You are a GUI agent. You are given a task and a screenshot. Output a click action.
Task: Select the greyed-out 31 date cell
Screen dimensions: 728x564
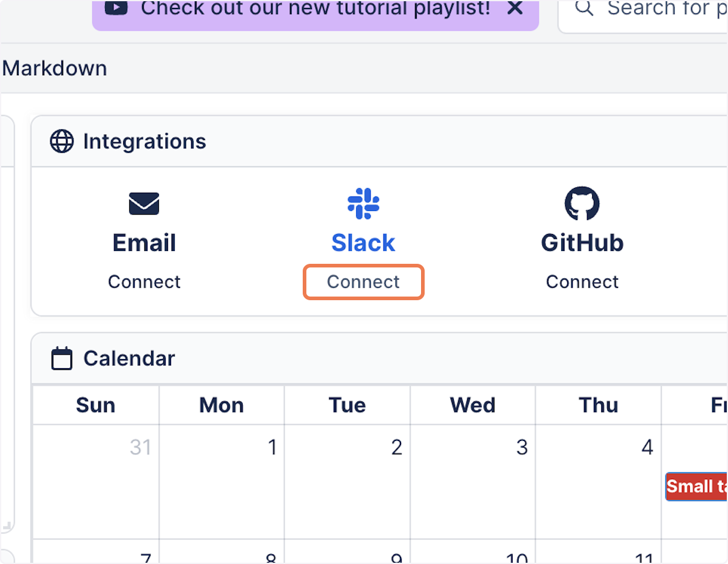click(96, 482)
